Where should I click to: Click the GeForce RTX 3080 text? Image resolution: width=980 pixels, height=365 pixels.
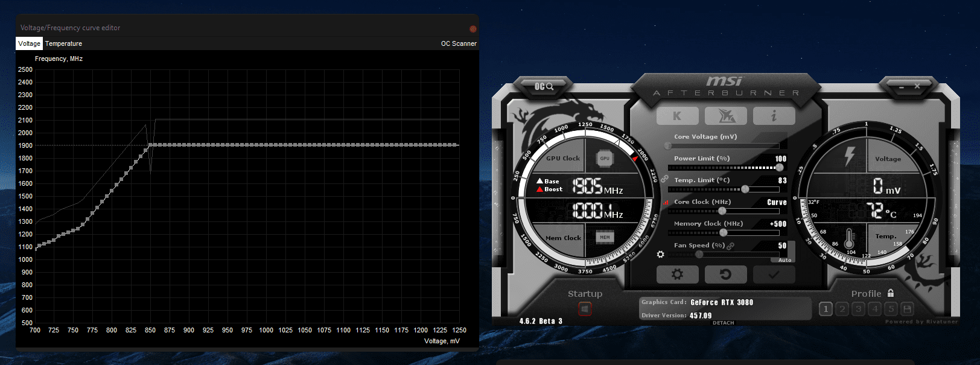[722, 302]
